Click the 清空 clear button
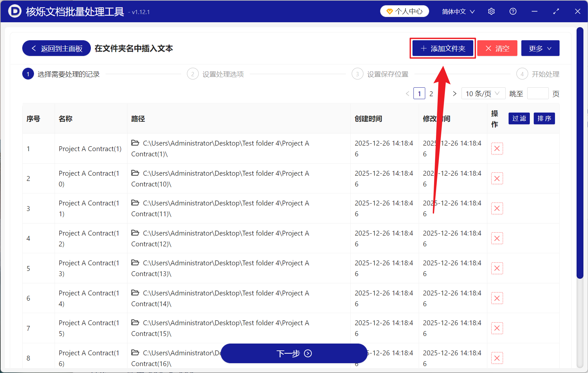Viewport: 588px width, 373px height. coord(497,48)
